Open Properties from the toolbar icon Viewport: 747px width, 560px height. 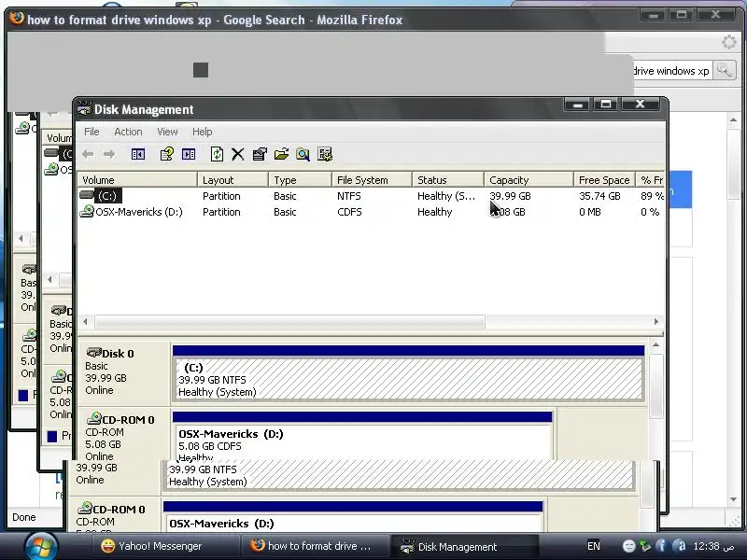(260, 154)
